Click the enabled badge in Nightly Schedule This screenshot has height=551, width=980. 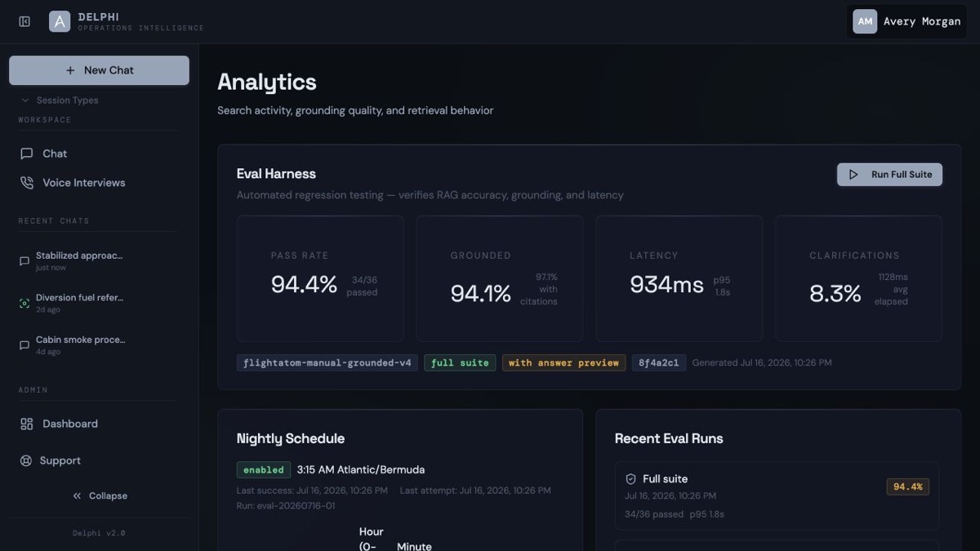[x=264, y=470]
